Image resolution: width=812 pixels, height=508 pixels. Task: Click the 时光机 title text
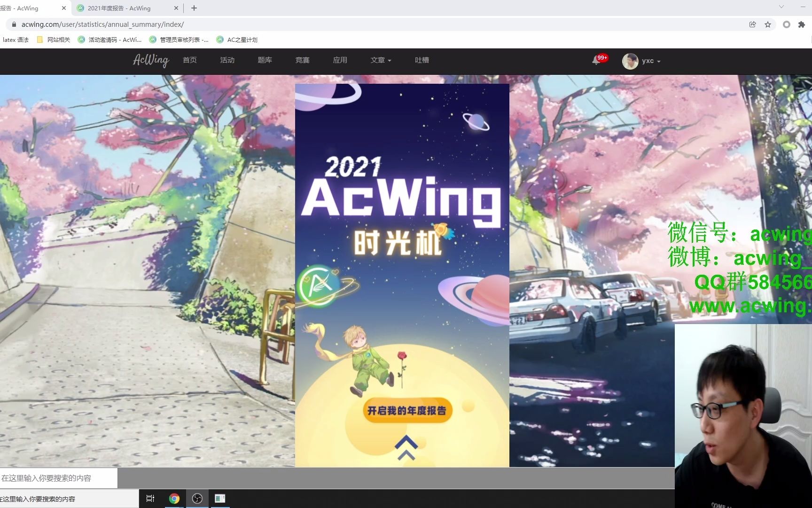pyautogui.click(x=398, y=243)
